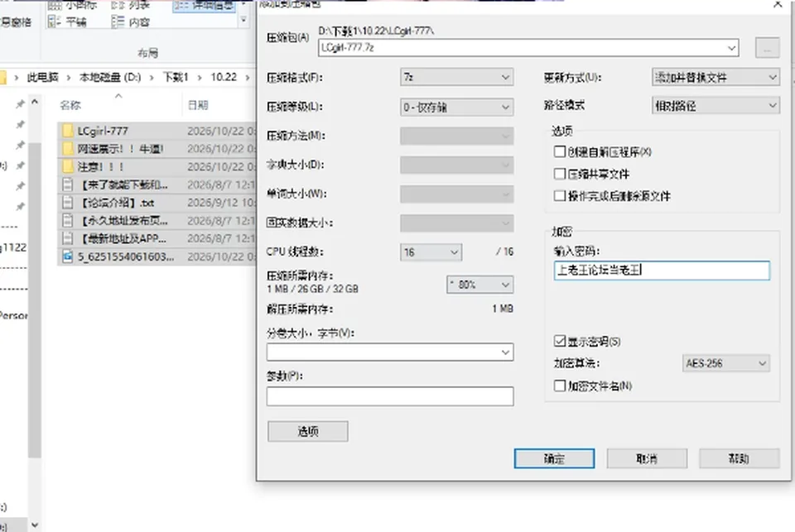Click the 【论坛介绍】.txt file icon
The image size is (795, 532).
tap(67, 203)
